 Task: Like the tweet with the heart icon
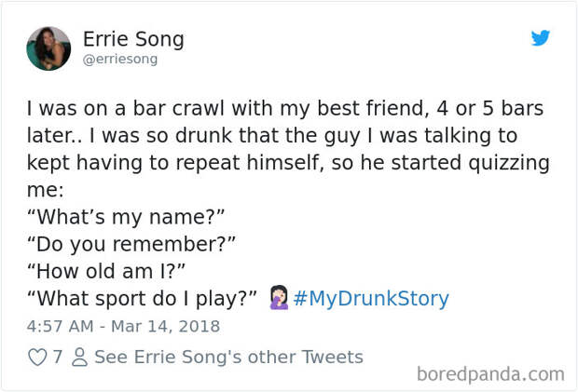click(37, 357)
